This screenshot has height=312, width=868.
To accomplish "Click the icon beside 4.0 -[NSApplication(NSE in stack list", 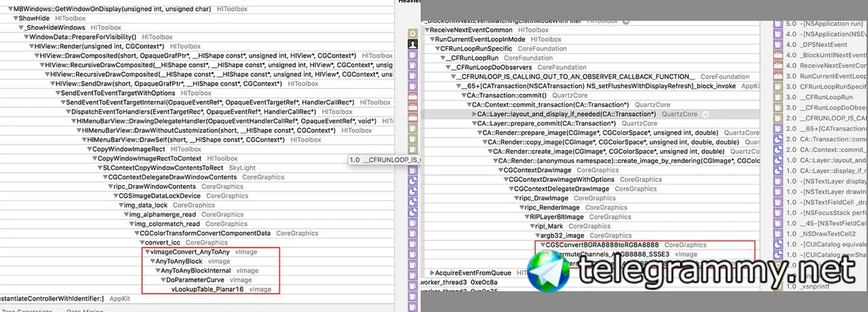I will pyautogui.click(x=778, y=34).
